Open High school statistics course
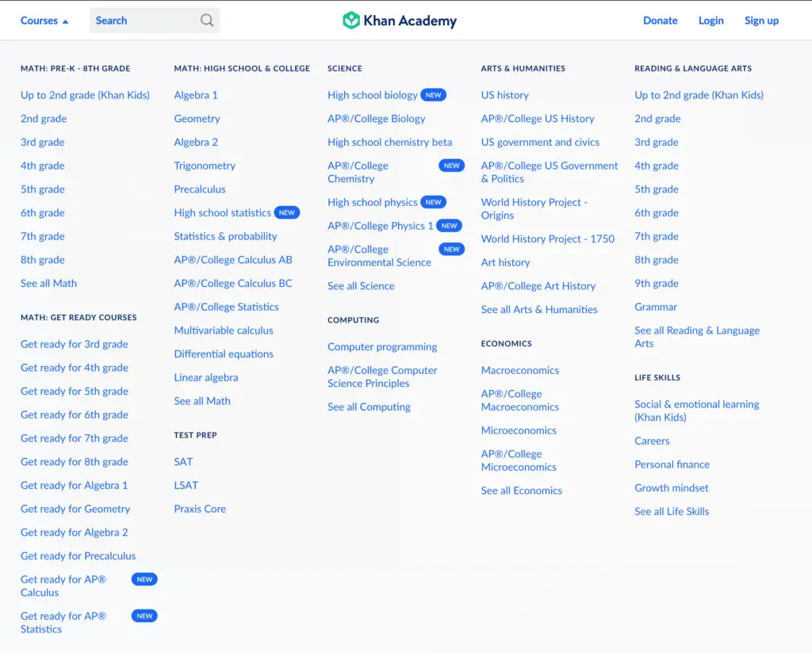This screenshot has width=812, height=653. 223,212
